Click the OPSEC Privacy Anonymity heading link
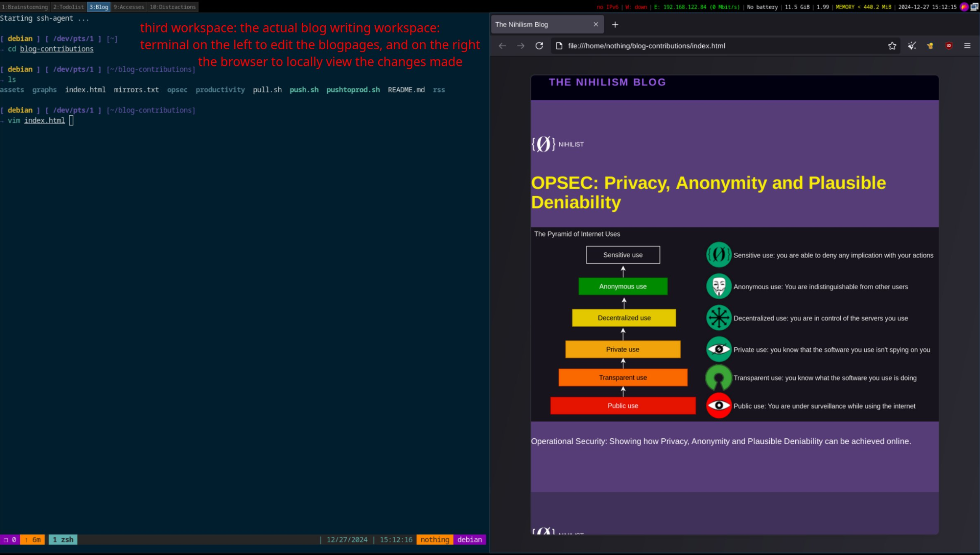 coord(708,192)
